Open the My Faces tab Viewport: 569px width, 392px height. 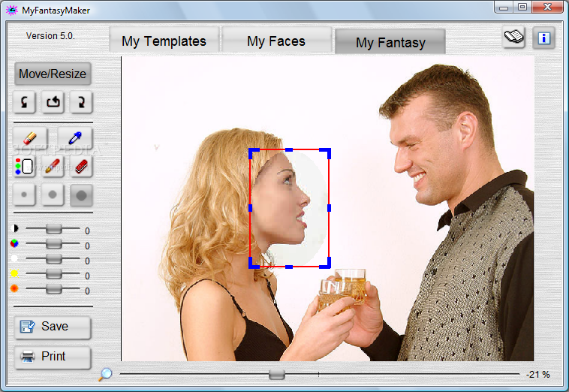[276, 41]
